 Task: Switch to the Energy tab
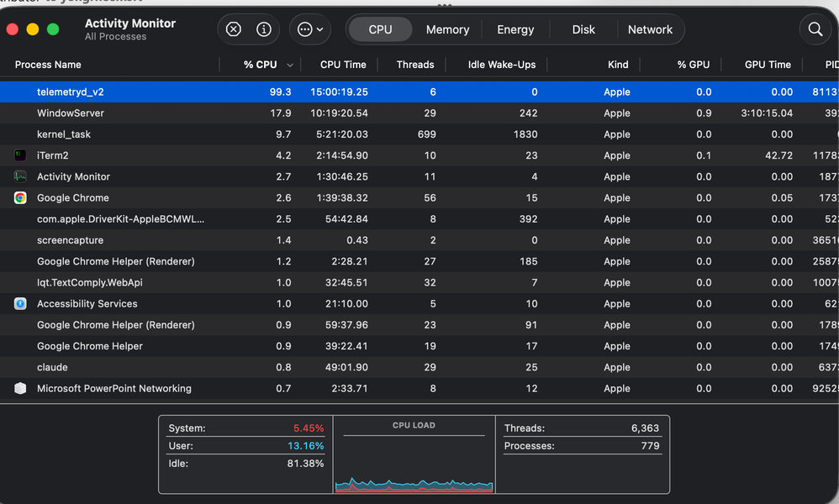tap(515, 29)
